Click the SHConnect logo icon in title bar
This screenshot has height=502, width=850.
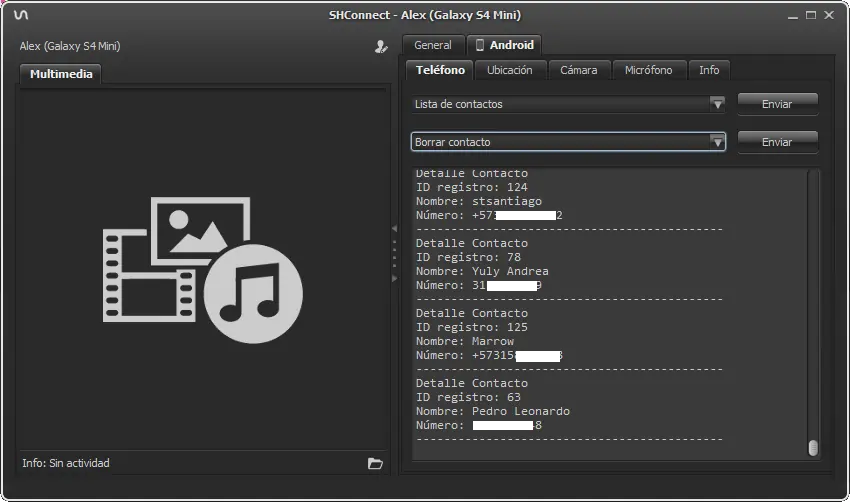click(21, 15)
